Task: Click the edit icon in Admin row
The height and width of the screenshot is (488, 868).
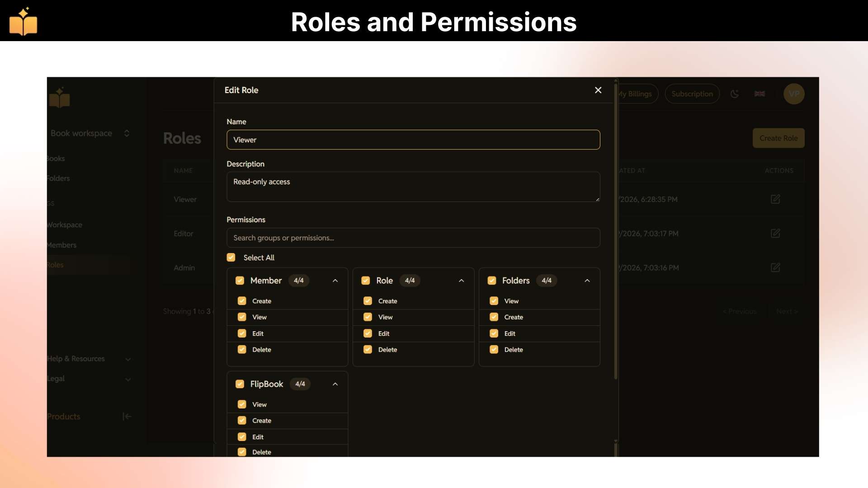Action: pyautogui.click(x=775, y=267)
